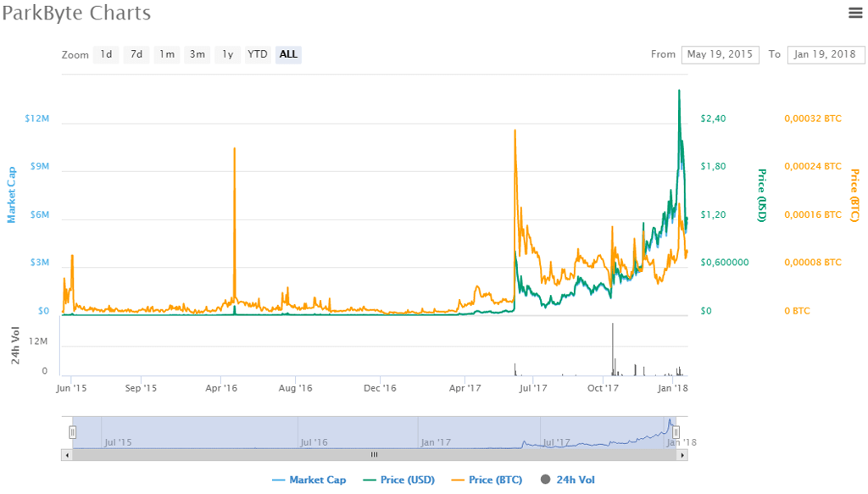Image resolution: width=868 pixels, height=494 pixels.
Task: Click the navigator scrollbar thumb grip
Action: (x=374, y=455)
